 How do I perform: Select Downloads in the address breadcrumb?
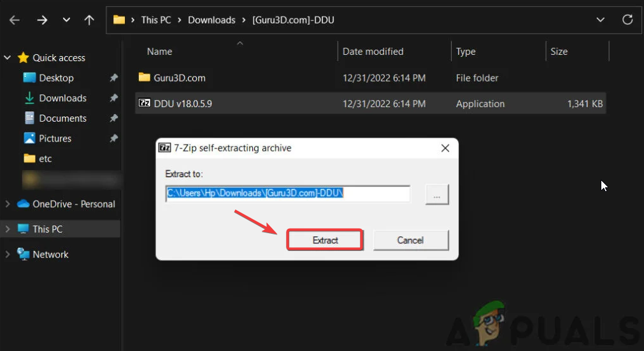click(211, 20)
